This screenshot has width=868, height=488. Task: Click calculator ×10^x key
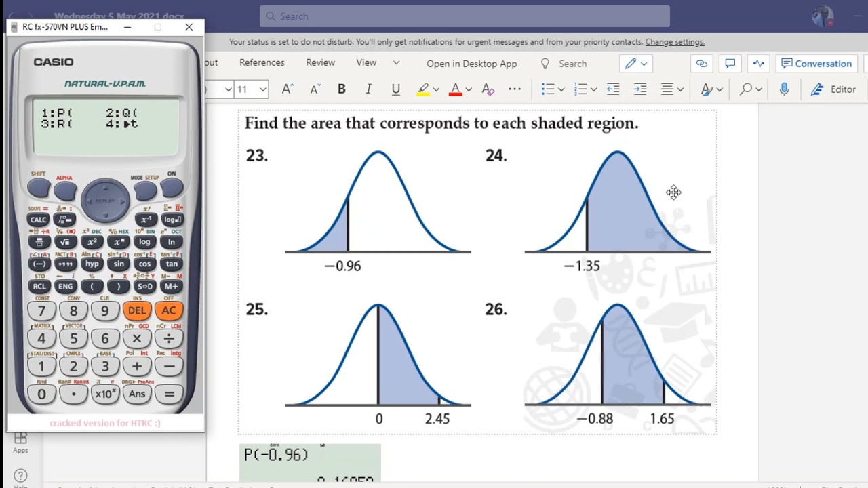[x=105, y=394]
